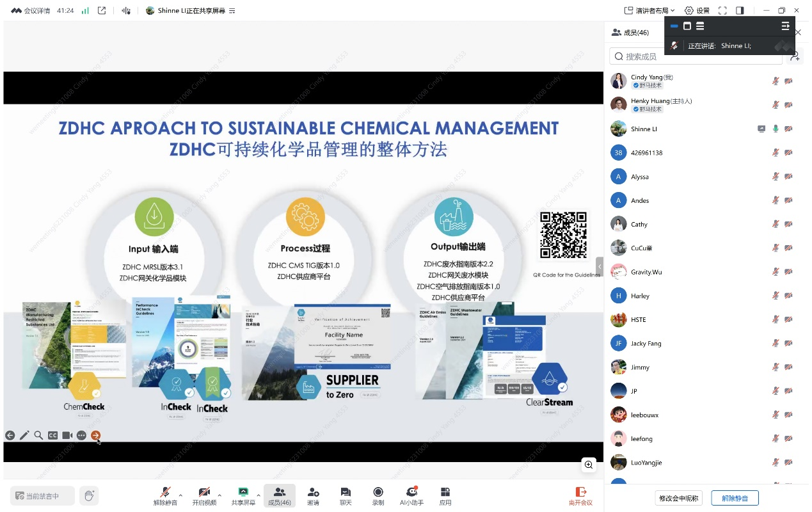Viewport: 812px width, 512px height.
Task: Select the minimal bar view in floating panel
Action: [674, 26]
